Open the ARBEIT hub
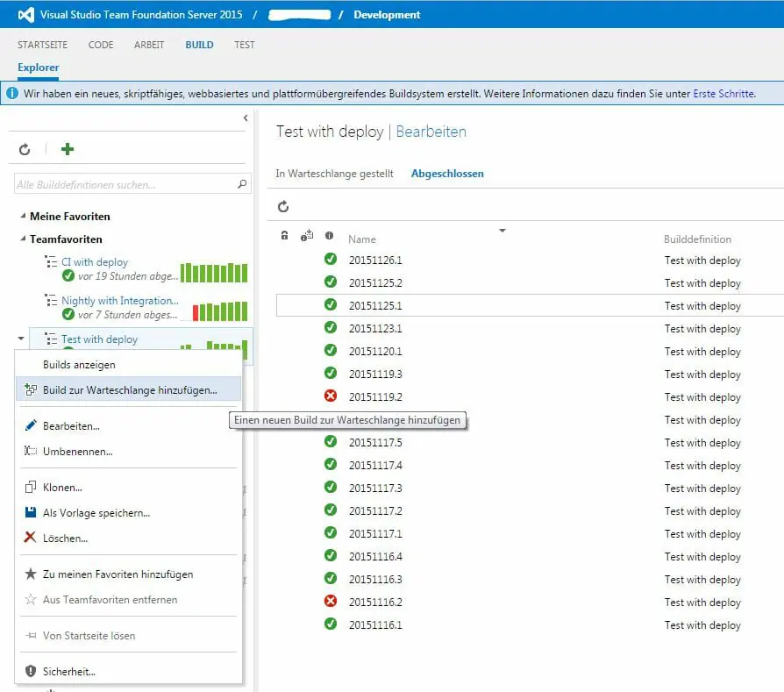Screen dimensions: 784x692 (149, 45)
